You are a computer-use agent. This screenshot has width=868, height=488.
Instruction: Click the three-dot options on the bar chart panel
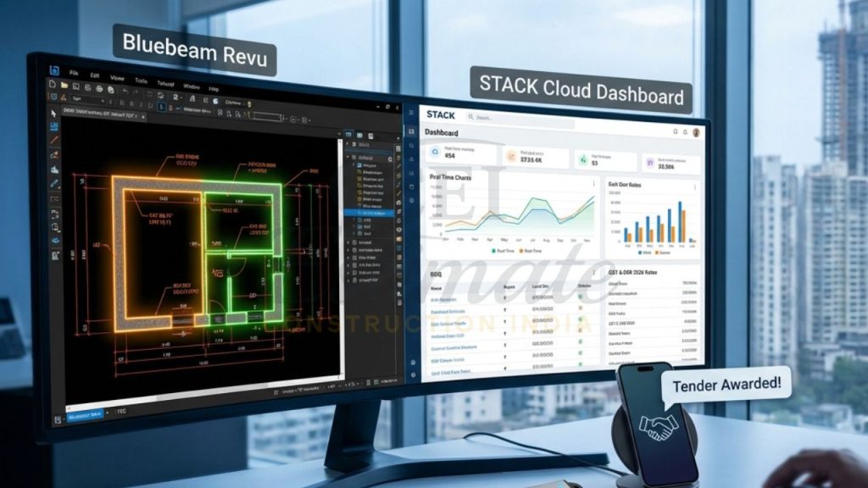694,186
